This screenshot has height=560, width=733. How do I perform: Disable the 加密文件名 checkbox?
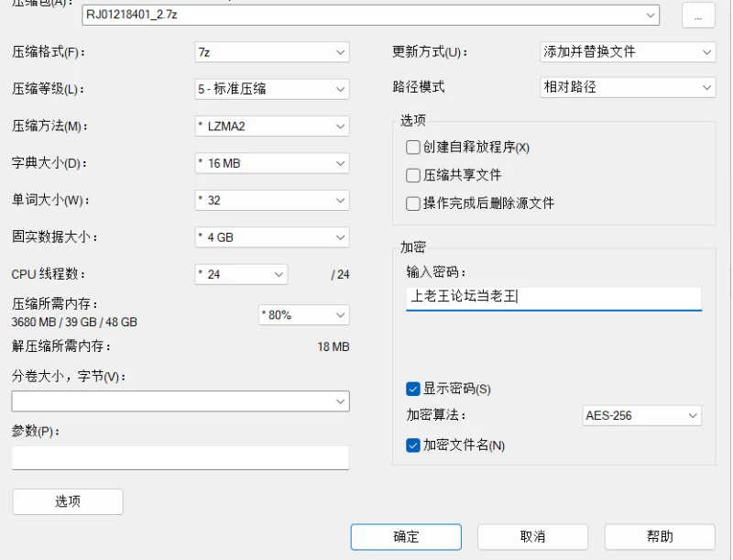pos(413,445)
